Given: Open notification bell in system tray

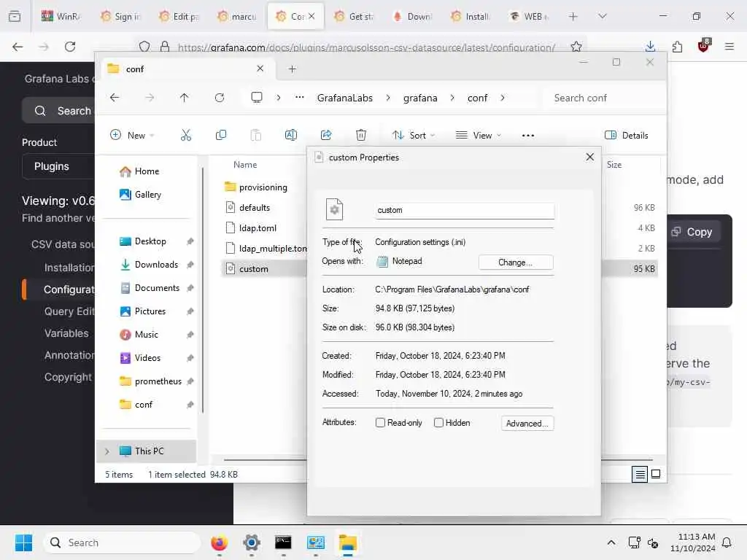Looking at the screenshot, I should (x=727, y=542).
